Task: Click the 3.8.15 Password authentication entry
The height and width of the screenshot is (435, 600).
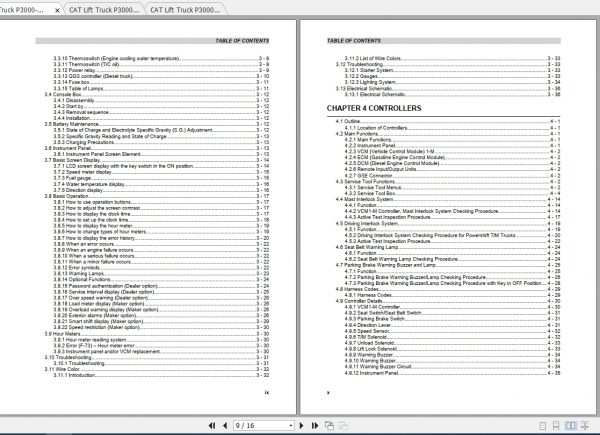Action: click(161, 286)
